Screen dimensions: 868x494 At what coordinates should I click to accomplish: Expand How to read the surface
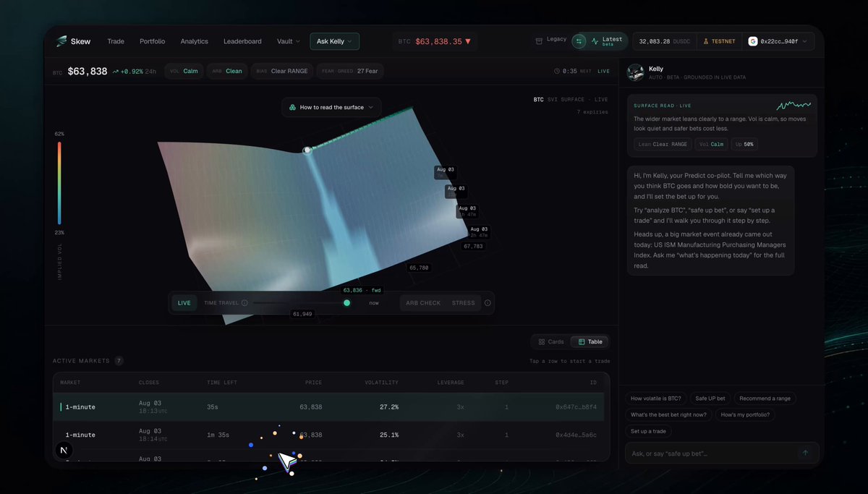pos(331,107)
